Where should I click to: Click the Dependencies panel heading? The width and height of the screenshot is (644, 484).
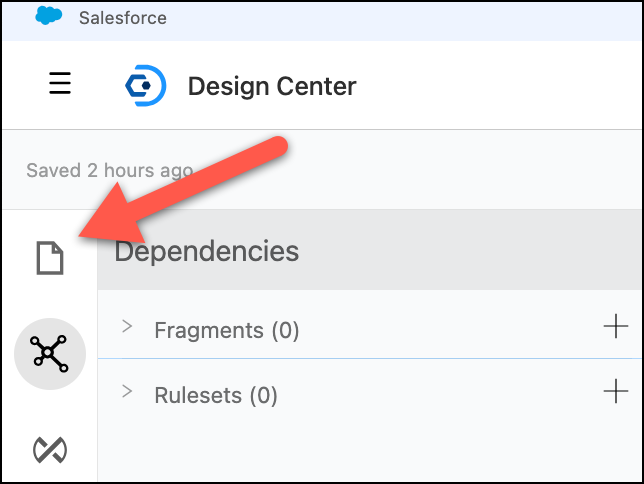coord(206,250)
